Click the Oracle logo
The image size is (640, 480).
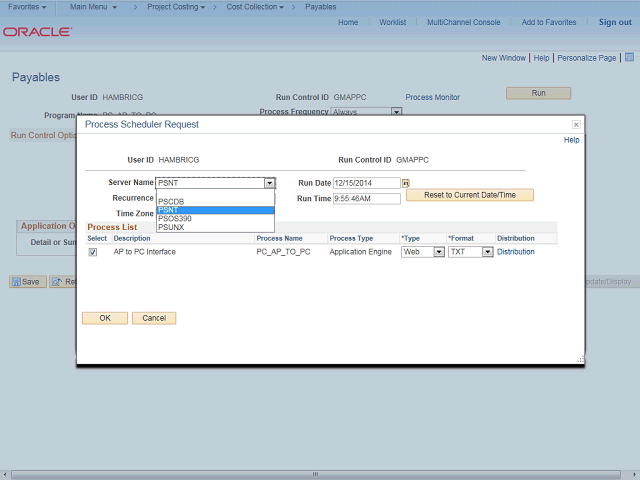[x=36, y=32]
